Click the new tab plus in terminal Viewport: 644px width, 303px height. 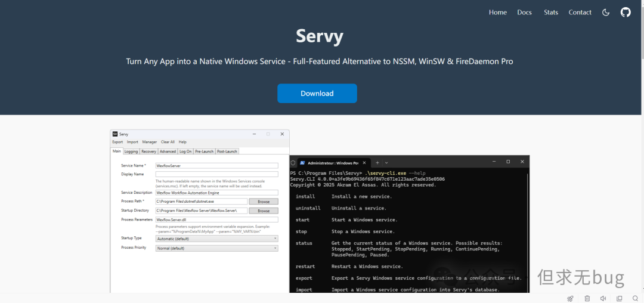(377, 162)
